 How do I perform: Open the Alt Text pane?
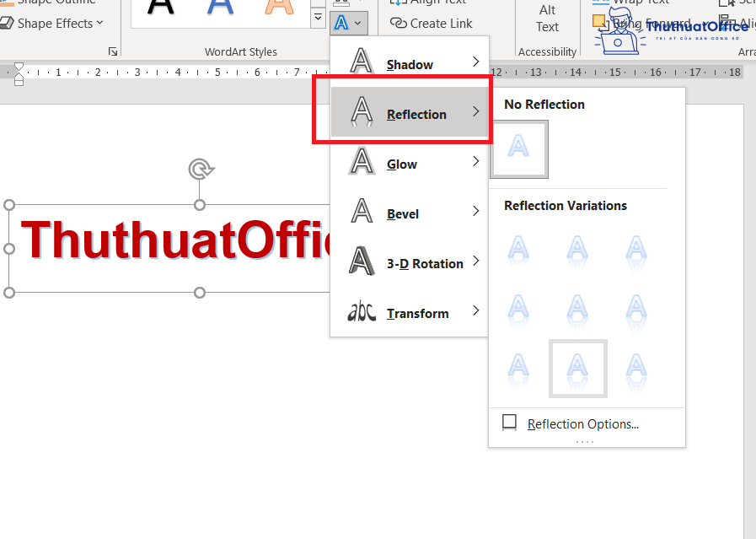547,19
